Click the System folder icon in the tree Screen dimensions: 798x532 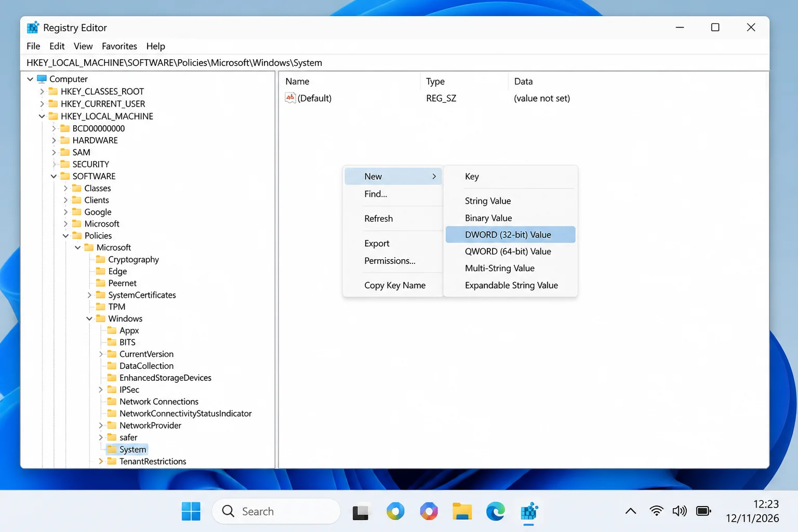click(x=112, y=449)
